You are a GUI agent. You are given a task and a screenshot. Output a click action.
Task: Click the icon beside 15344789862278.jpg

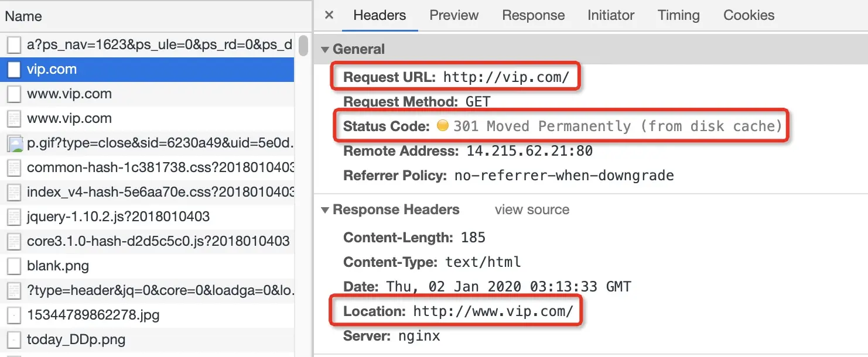point(13,315)
